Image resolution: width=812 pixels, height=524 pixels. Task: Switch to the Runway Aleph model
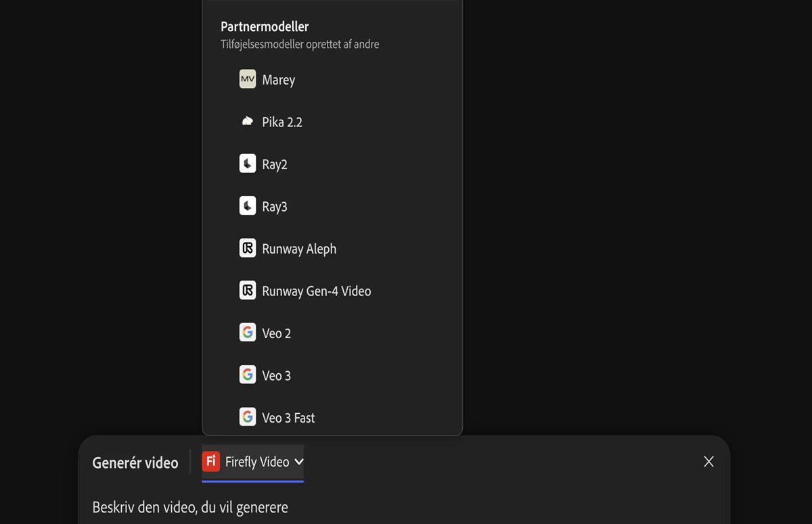tap(299, 249)
